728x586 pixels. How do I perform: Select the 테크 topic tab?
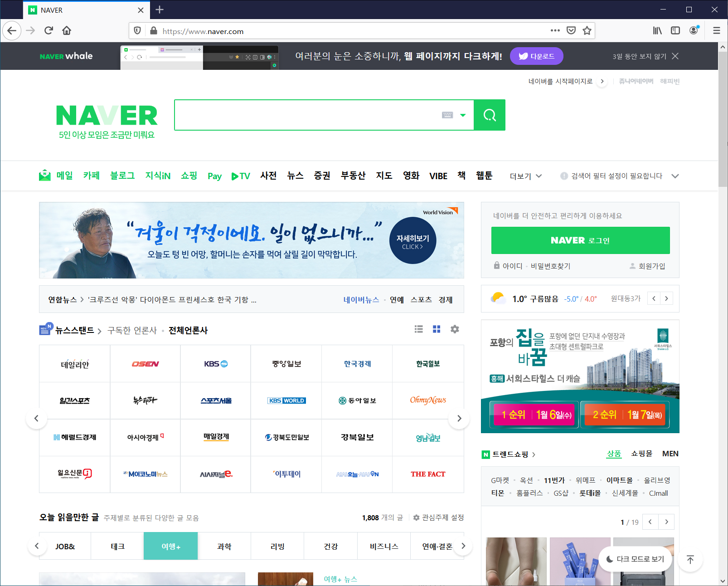117,546
